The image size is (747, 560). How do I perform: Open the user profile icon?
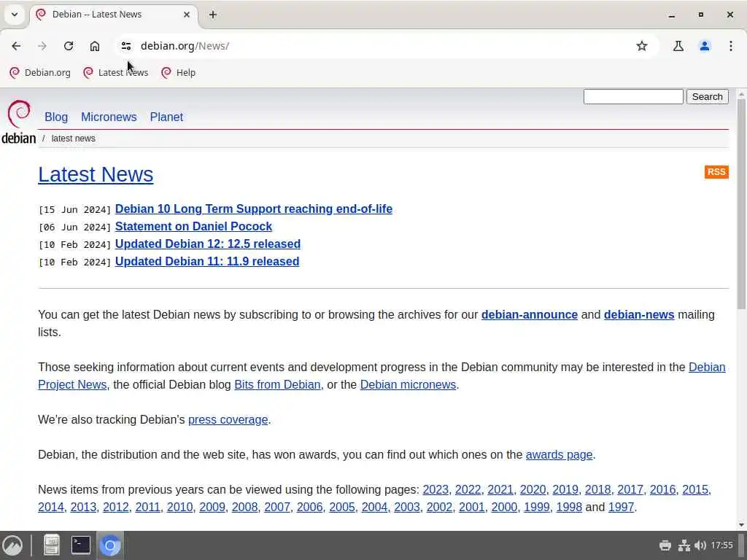click(x=705, y=46)
